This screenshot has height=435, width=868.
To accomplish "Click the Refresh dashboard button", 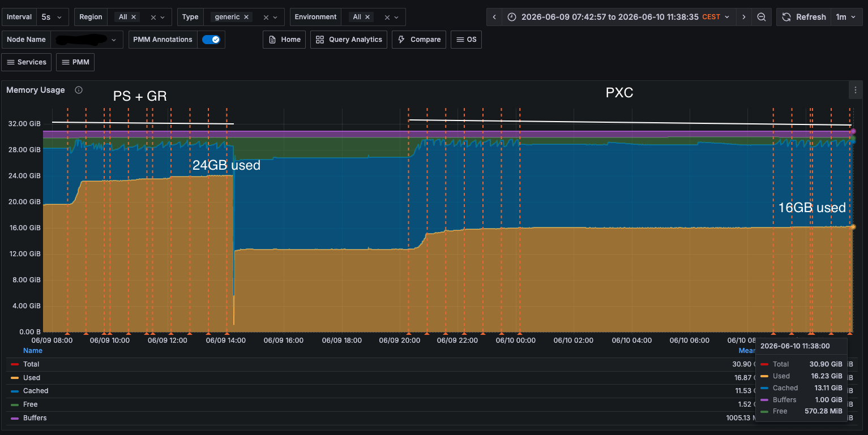I will (803, 17).
